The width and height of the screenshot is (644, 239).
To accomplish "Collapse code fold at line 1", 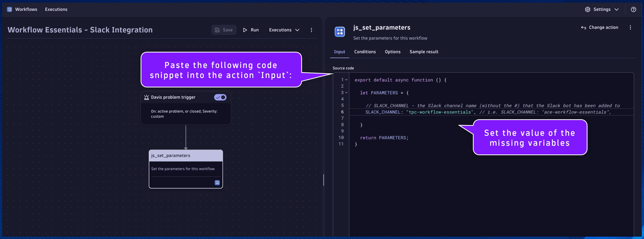I will click(346, 80).
